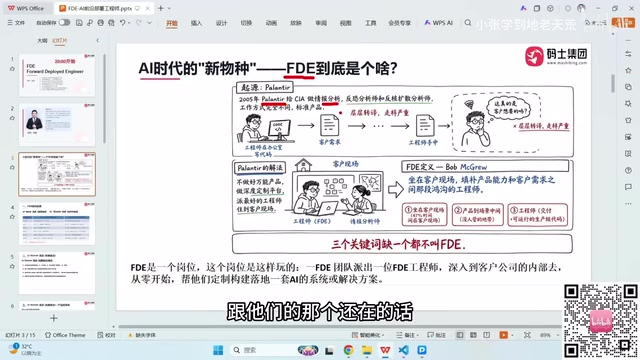Switch to reading view icon
Image resolution: width=640 pixels, height=360 pixels.
[x=487, y=335]
